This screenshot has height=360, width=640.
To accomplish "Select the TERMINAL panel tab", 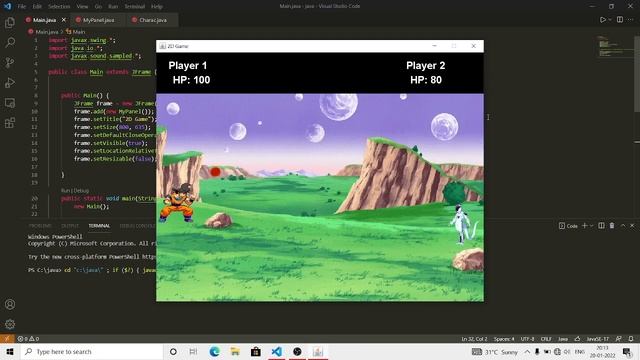I will click(99, 226).
